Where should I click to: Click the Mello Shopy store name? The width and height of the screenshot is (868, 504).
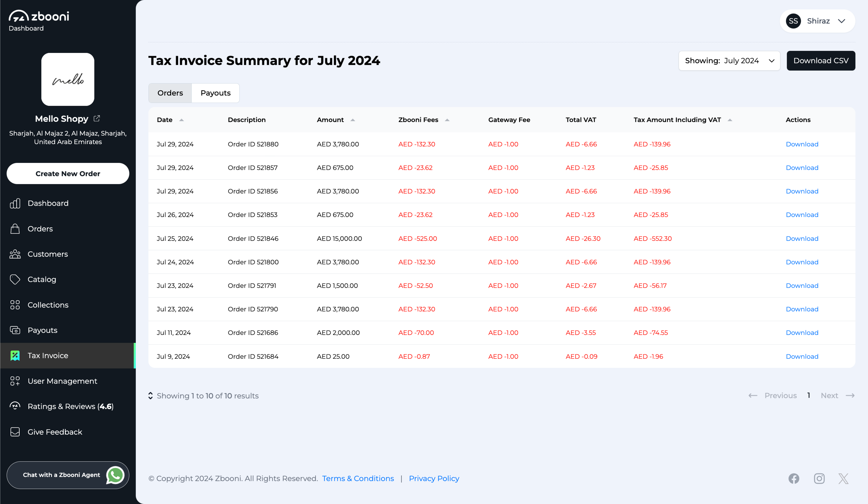coord(62,119)
